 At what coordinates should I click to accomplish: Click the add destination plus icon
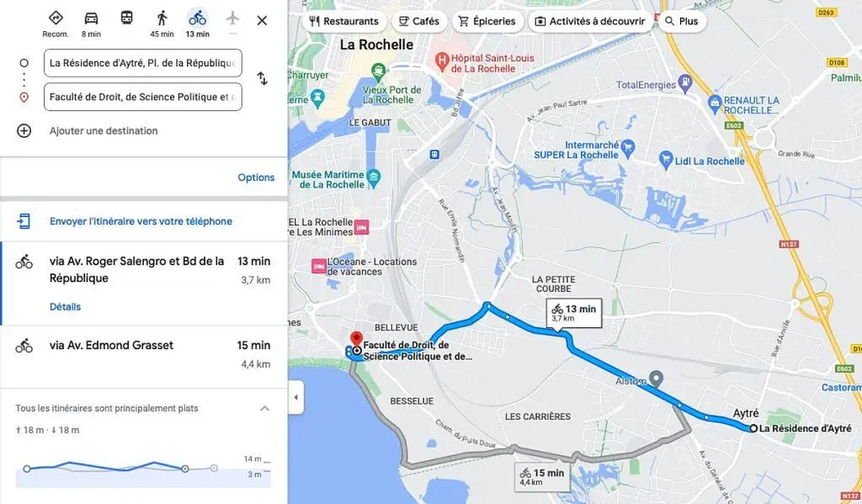tap(24, 131)
